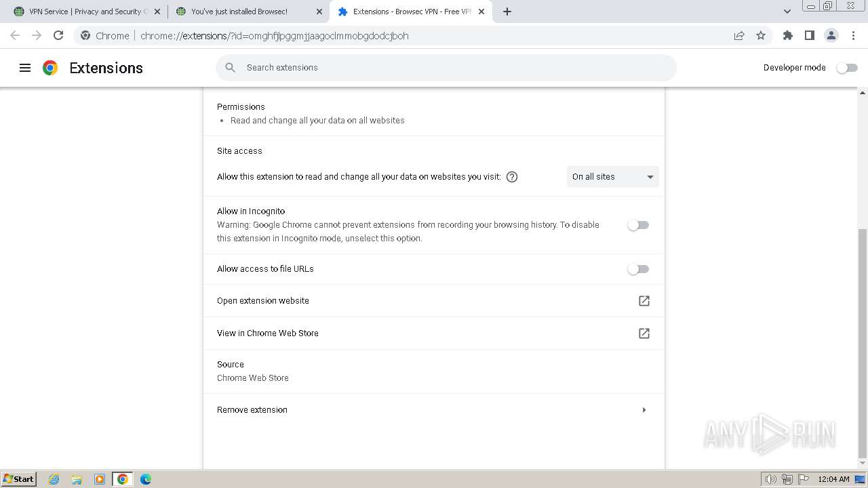Click the external link icon for Open extension website
The image size is (868, 488).
coord(644,301)
